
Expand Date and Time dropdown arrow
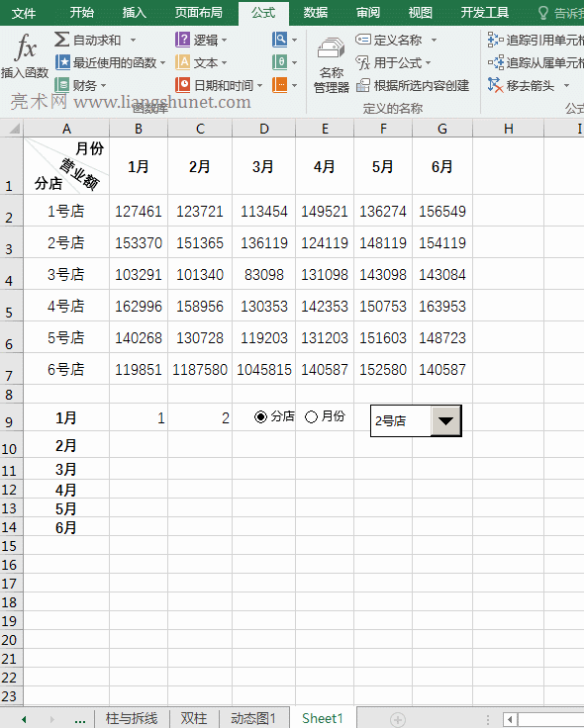[259, 86]
